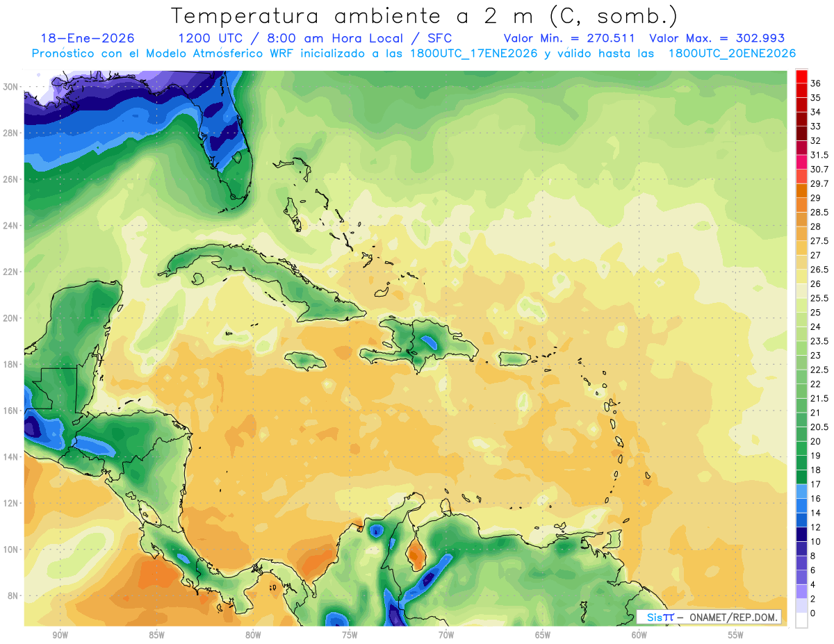The height and width of the screenshot is (644, 834).
Task: Click the legend value '20.5'
Action: click(819, 427)
